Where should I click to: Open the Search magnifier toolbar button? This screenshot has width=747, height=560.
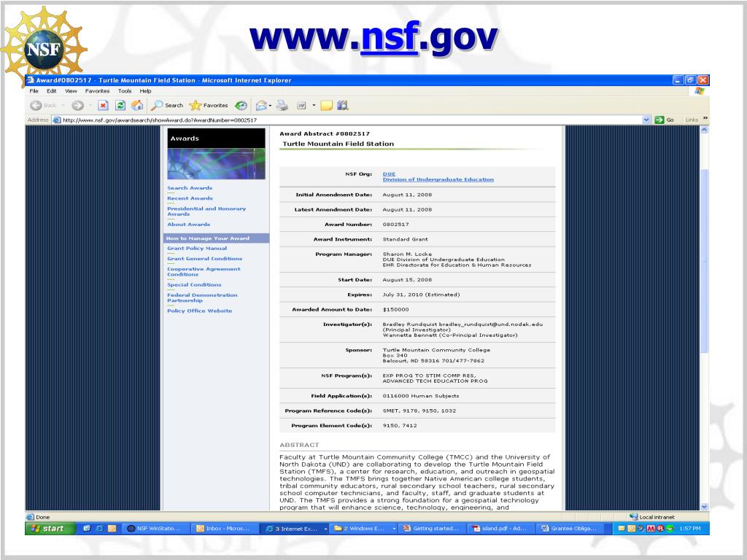tap(167, 106)
